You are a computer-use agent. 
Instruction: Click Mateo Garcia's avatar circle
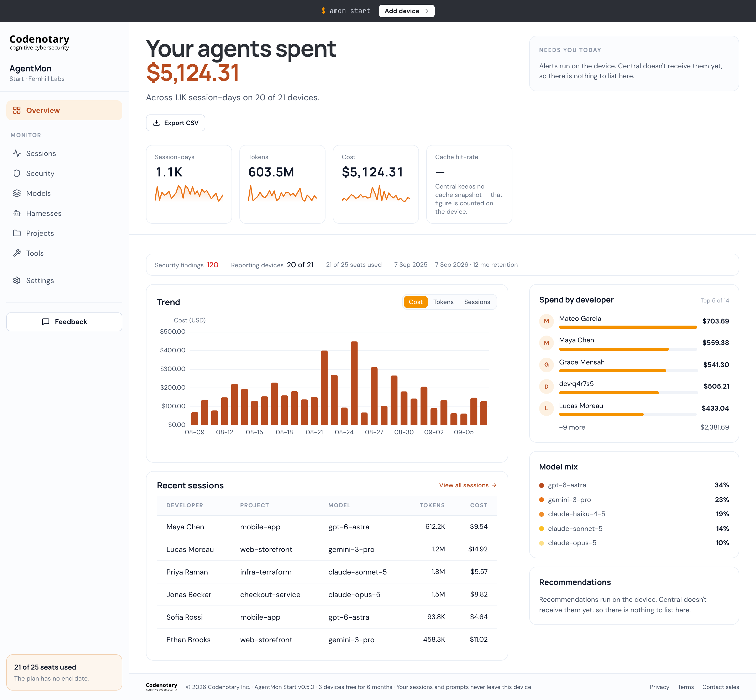point(546,321)
